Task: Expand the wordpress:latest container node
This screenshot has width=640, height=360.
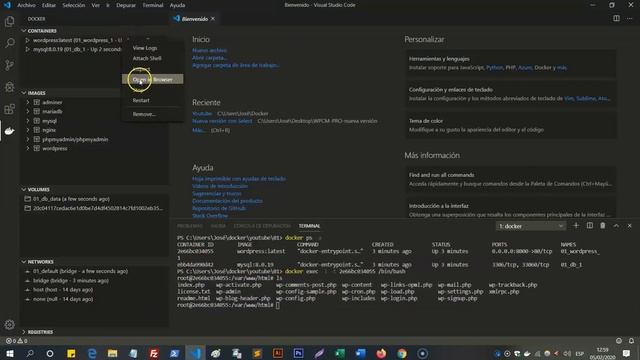Action: (27, 40)
